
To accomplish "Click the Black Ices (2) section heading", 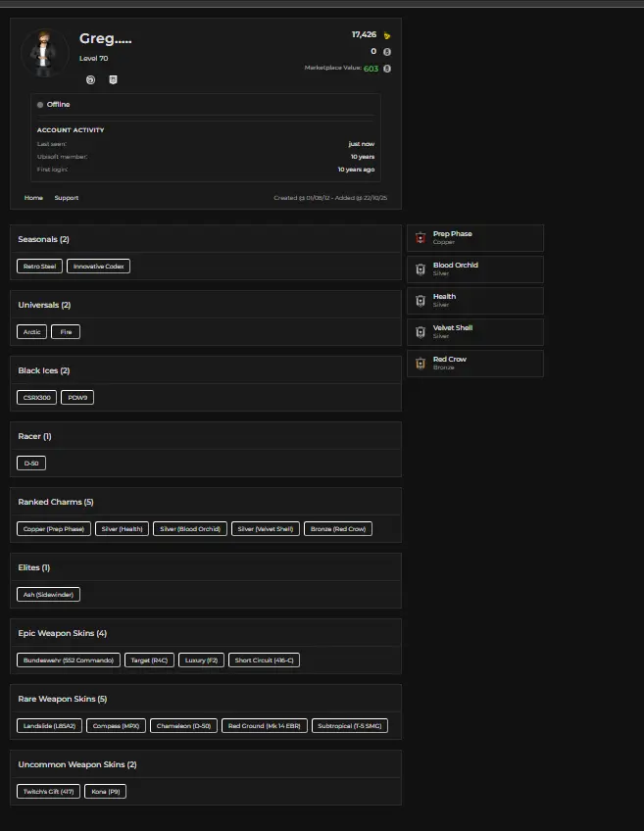I will click(x=44, y=371).
